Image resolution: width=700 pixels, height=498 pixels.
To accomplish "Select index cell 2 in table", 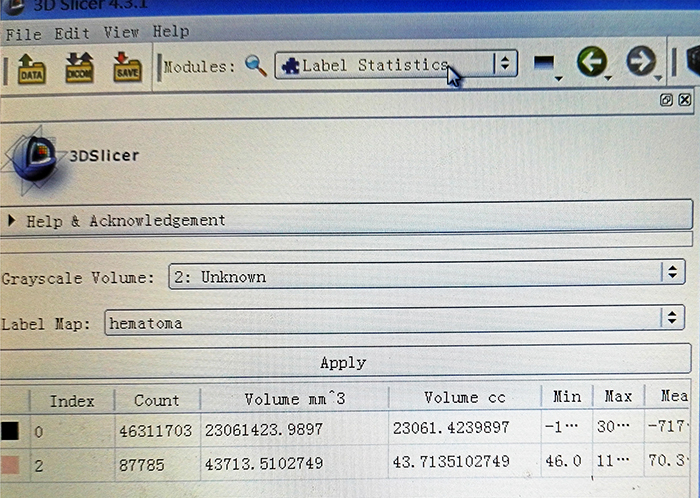I will pos(72,465).
